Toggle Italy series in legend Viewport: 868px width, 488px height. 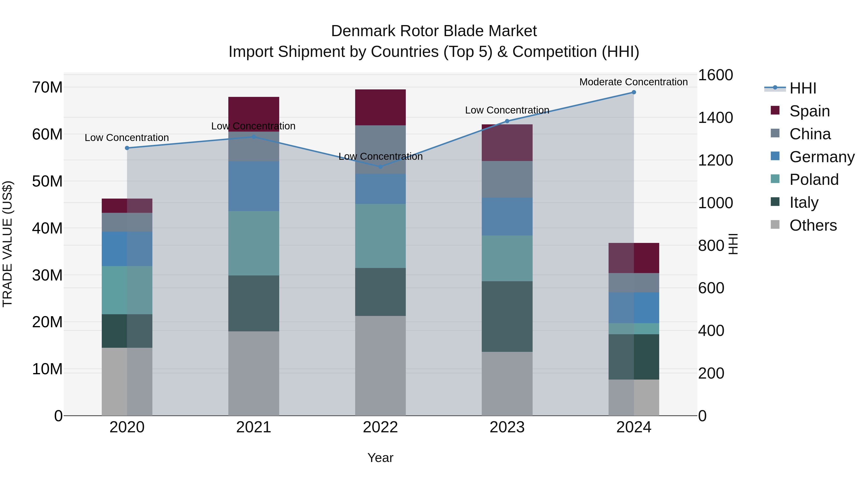pyautogui.click(x=794, y=202)
